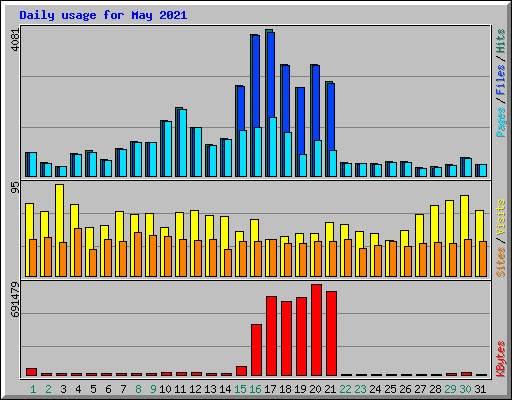Click day 5 on the x-axis
Viewport: 512px width, 400px height.
click(x=93, y=389)
